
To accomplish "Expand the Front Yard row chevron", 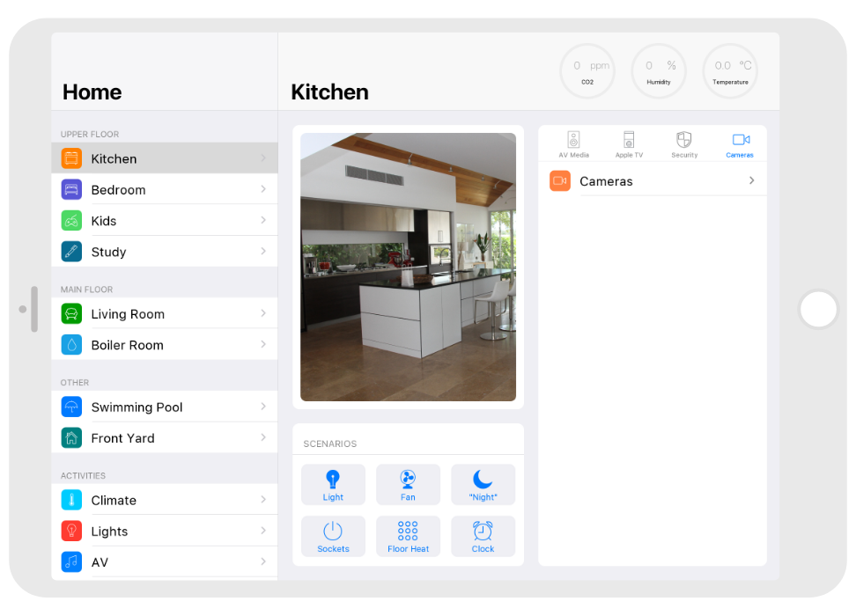I will click(x=263, y=437).
